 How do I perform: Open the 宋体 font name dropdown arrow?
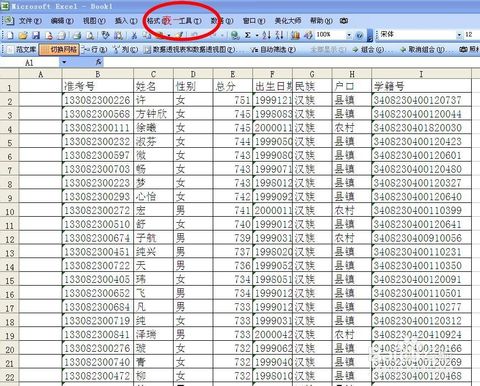click(x=459, y=35)
